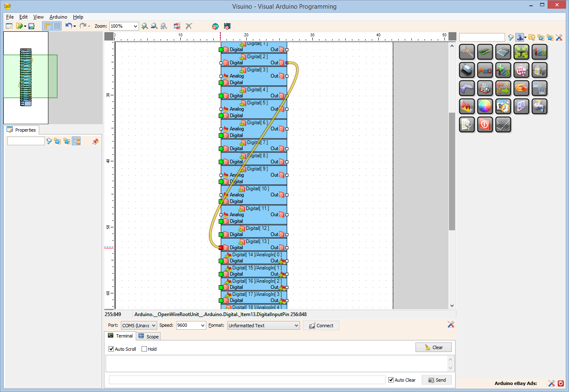This screenshot has height=392, width=569.
Task: Click the Properties filter text field
Action: click(26, 141)
